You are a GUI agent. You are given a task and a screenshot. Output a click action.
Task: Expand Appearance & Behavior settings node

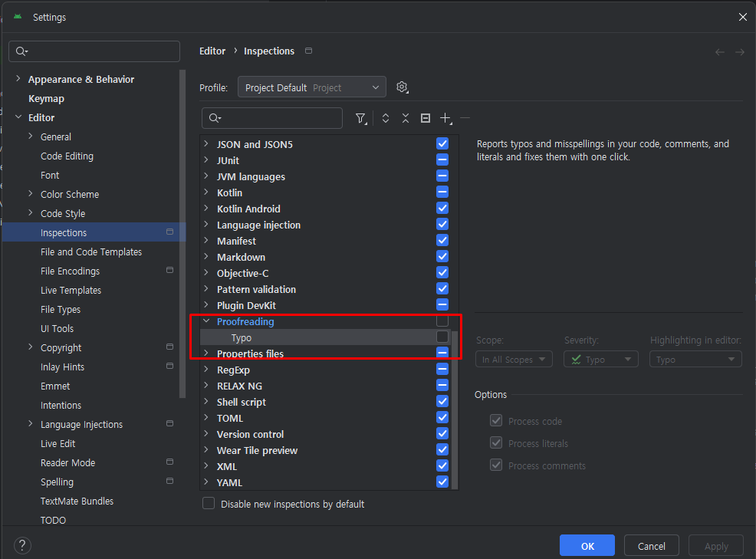(x=18, y=79)
